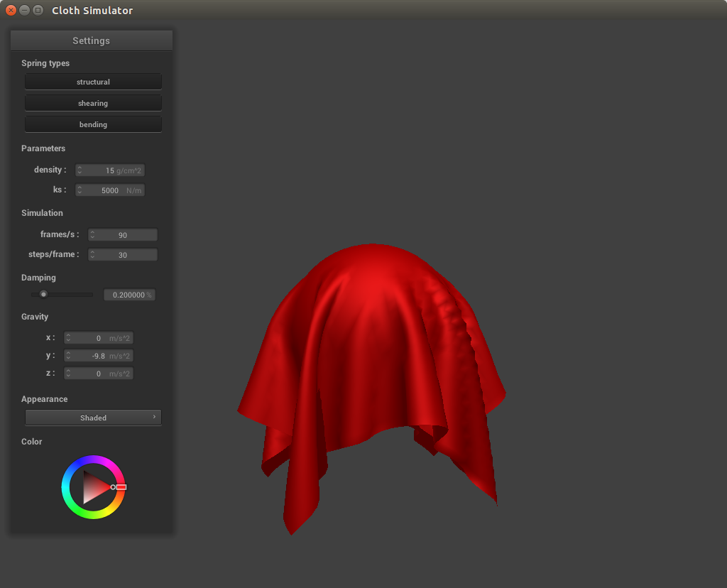This screenshot has width=727, height=588.
Task: Click the frames/s stepper arrows
Action: coord(93,235)
